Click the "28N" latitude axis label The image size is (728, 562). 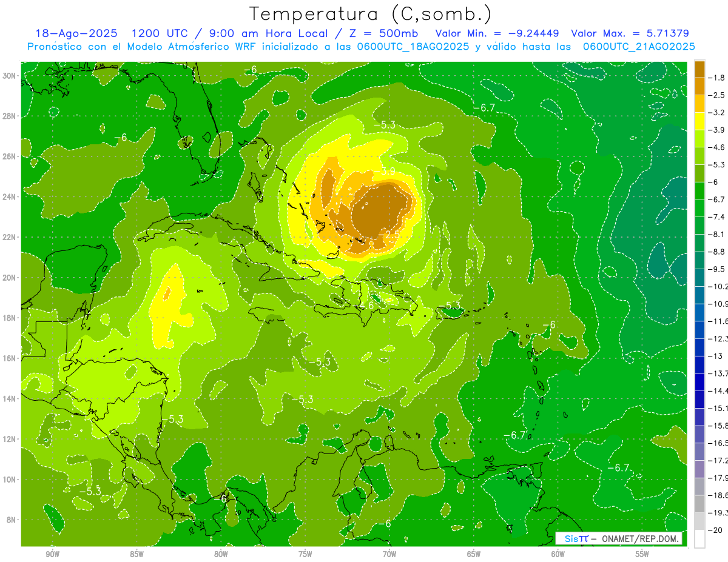[10, 116]
